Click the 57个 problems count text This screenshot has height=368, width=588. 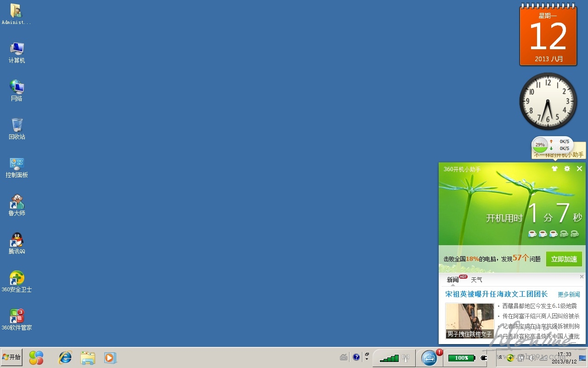tap(521, 258)
